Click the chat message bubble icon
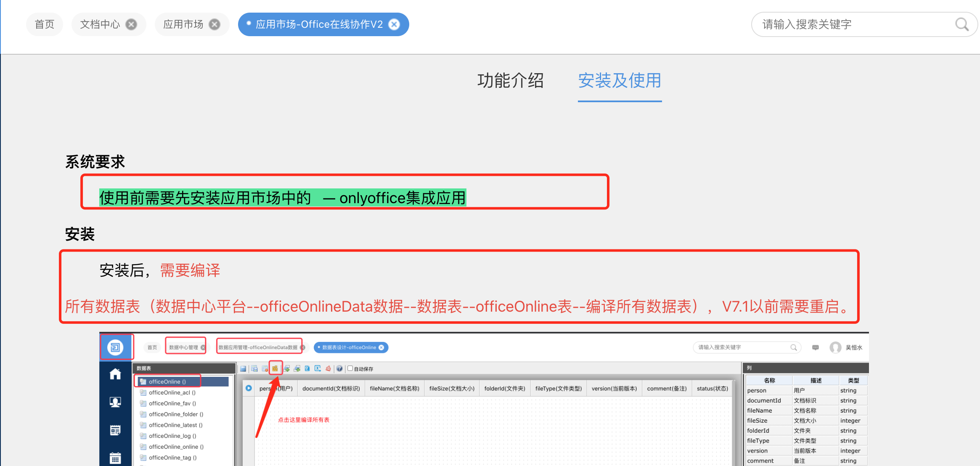Viewport: 980px width, 466px height. click(x=815, y=347)
